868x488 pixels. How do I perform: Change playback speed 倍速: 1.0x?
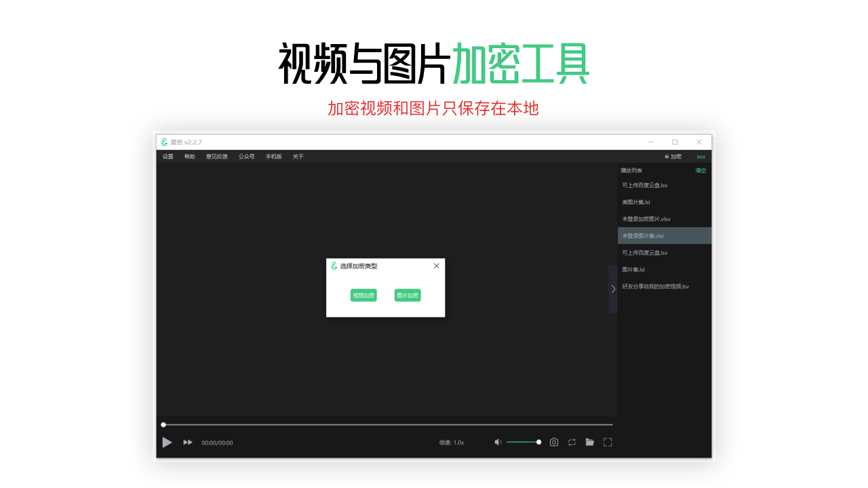[452, 443]
